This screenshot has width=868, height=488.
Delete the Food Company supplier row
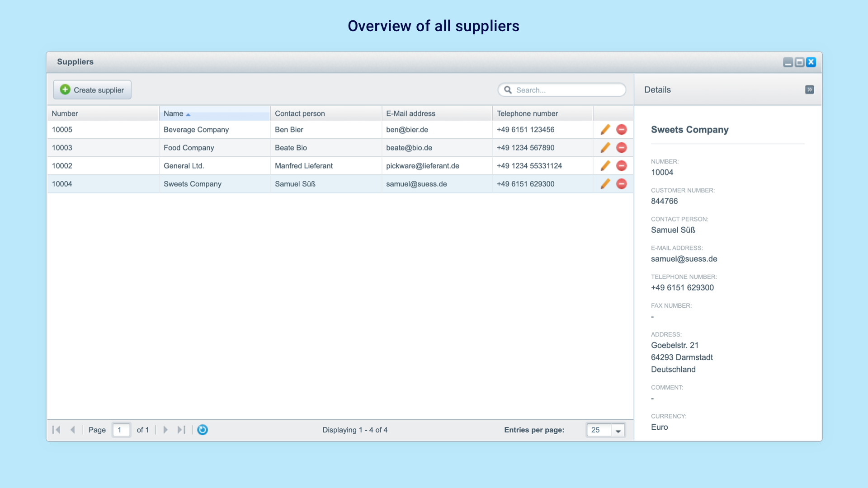tap(622, 148)
